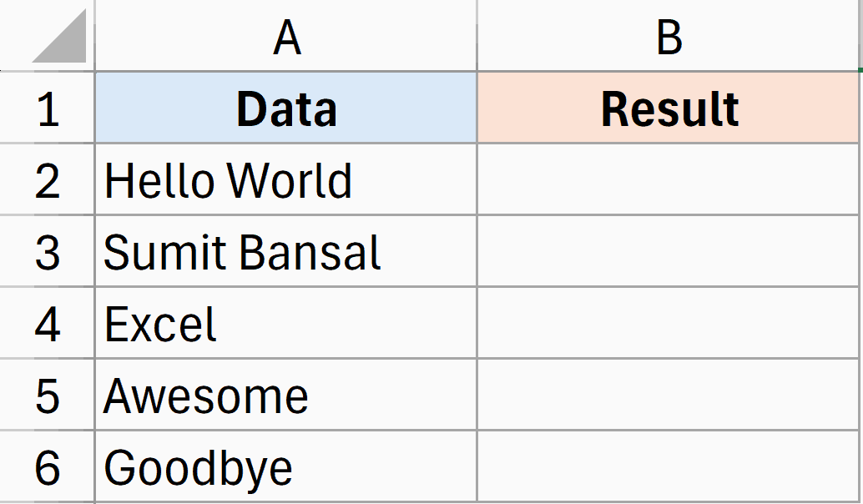The width and height of the screenshot is (863, 504).
Task: Select row 6 header
Action: pos(48,466)
